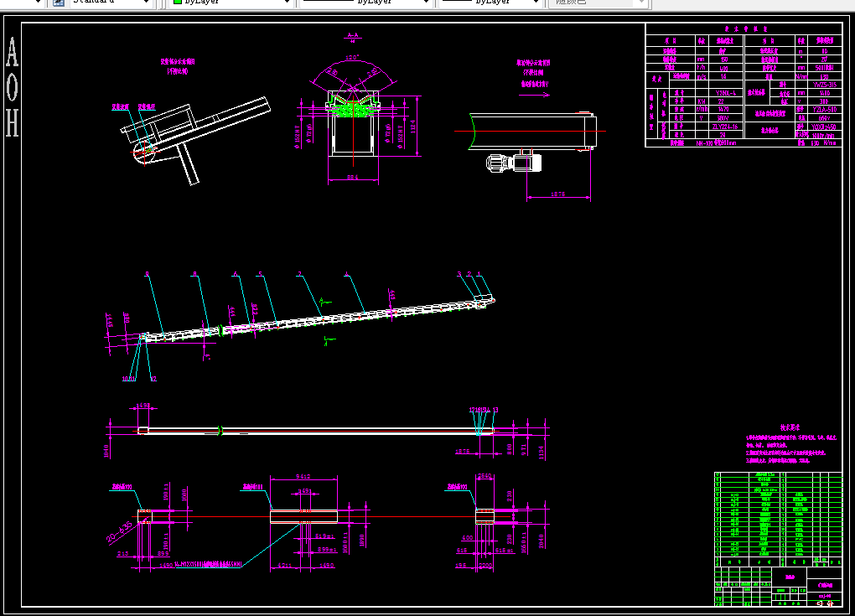Select the 1134 vertical dimension
This screenshot has height=616, width=855.
[x=541, y=453]
